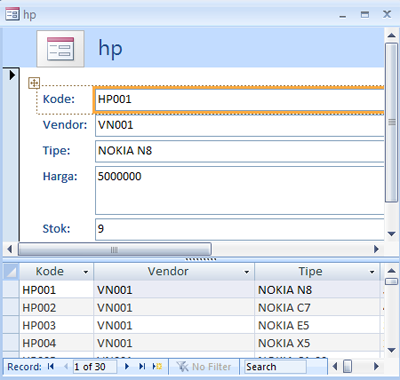Screen dimensions: 400x380
Task: Advance to next record arrow
Action: click(127, 367)
